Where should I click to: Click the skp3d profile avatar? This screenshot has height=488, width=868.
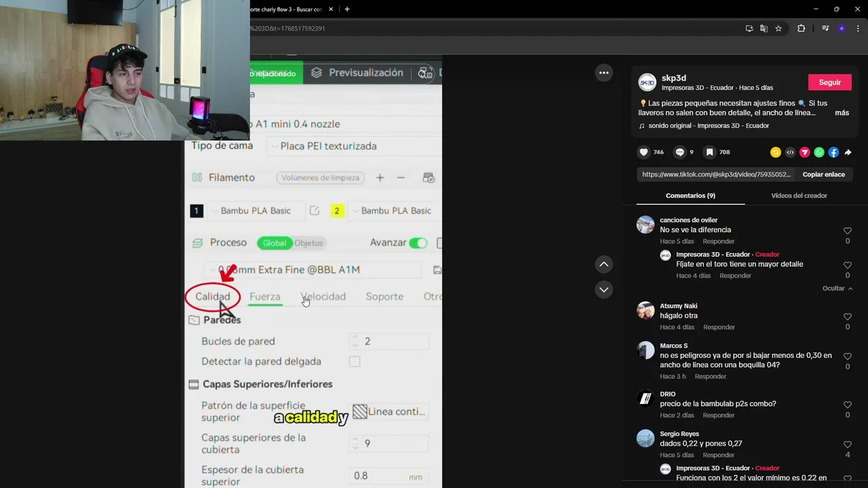tap(648, 83)
